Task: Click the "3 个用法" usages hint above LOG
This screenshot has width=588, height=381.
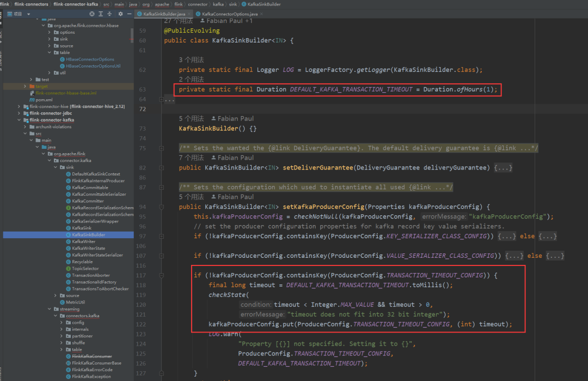Action: click(191, 60)
